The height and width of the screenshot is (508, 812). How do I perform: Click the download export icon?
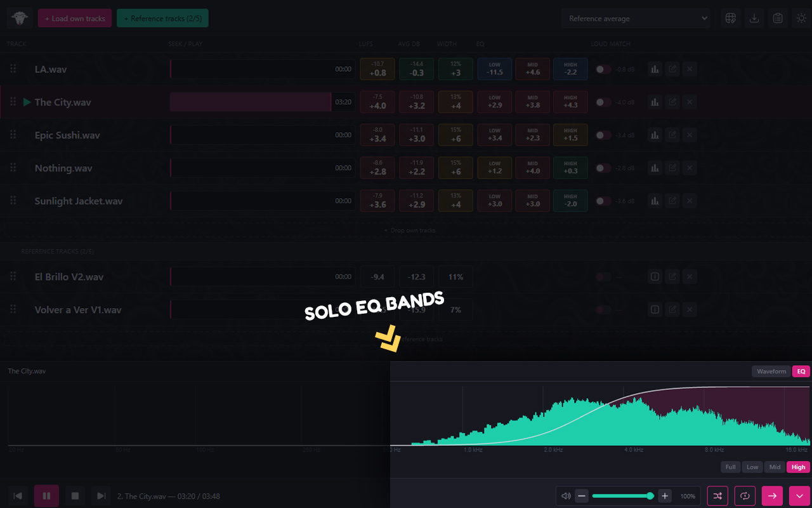(754, 18)
